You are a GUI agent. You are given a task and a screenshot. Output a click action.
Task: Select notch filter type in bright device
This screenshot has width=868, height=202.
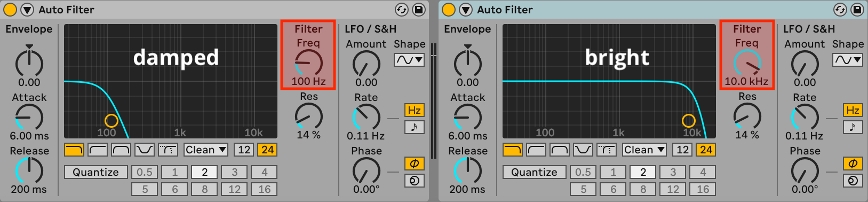tap(583, 150)
